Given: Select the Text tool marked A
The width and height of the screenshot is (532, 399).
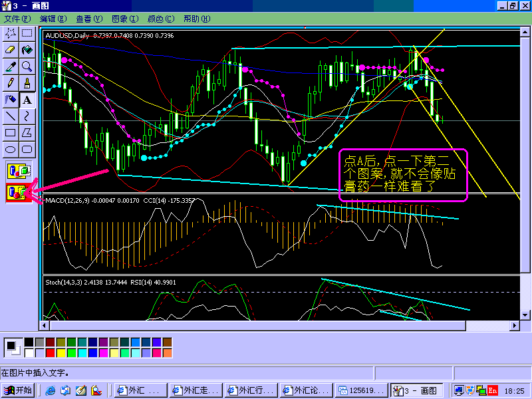Looking at the screenshot, I should pos(27,100).
